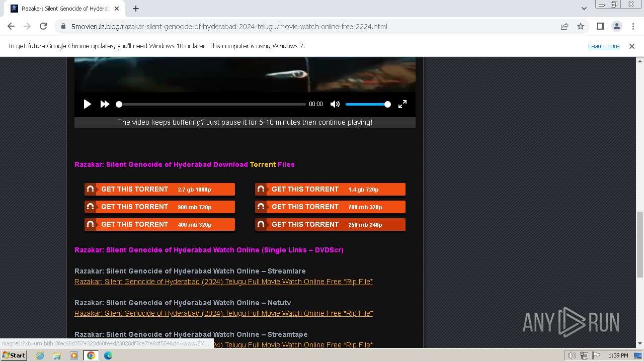Open the Chrome side panel
Image resolution: width=644 pixels, height=362 pixels.
tap(600, 26)
